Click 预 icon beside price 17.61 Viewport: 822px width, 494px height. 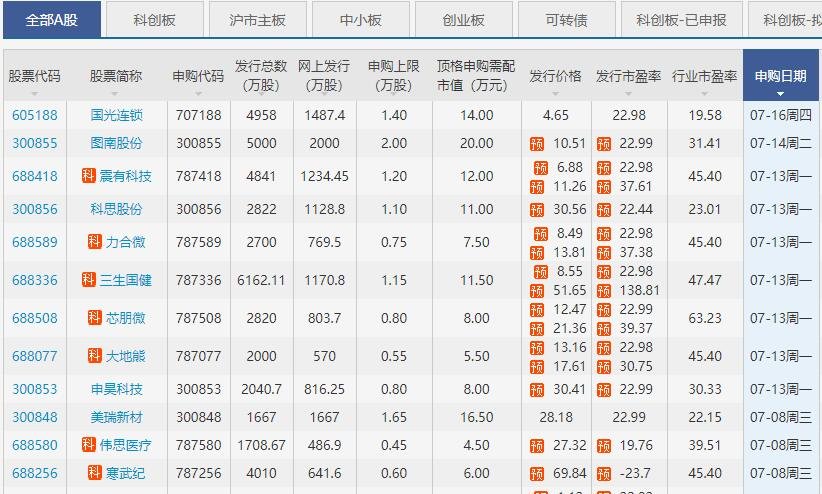click(x=537, y=367)
